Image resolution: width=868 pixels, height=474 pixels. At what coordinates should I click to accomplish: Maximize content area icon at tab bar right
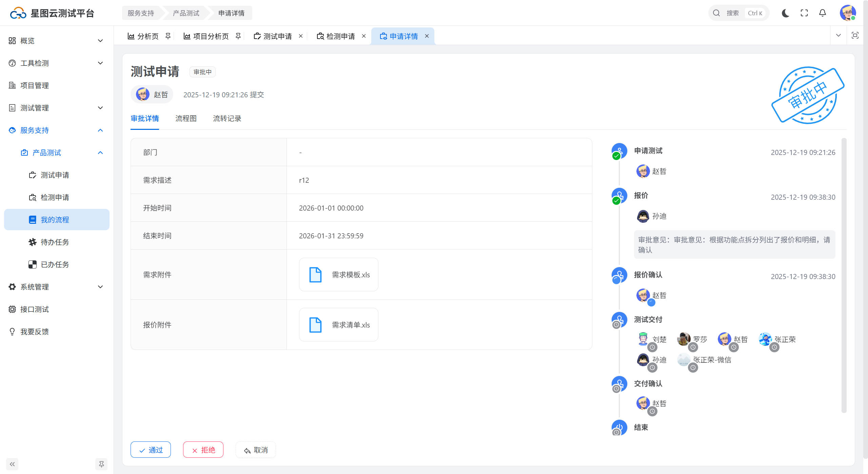coord(855,35)
